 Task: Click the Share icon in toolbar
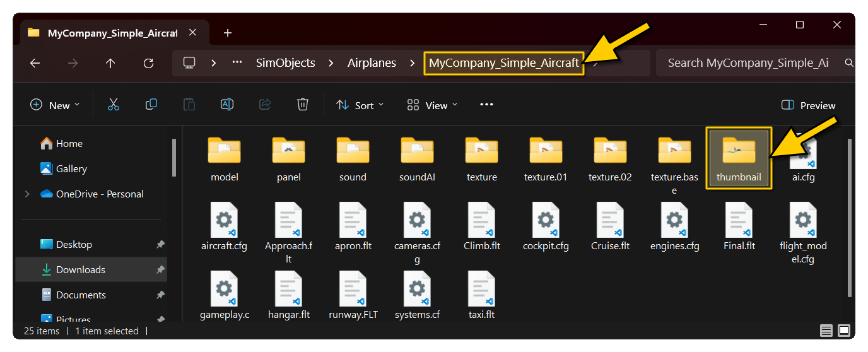click(x=265, y=105)
